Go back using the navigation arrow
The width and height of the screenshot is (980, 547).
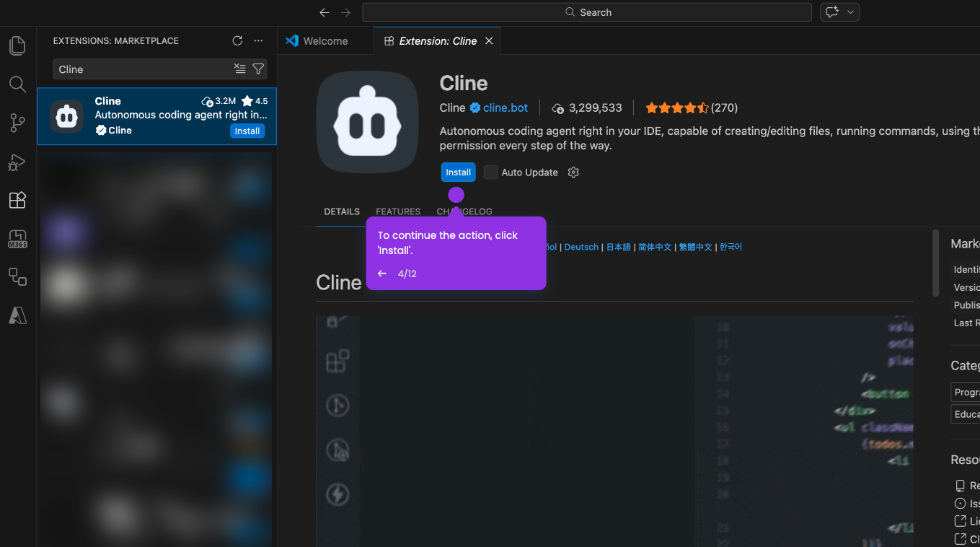325,12
